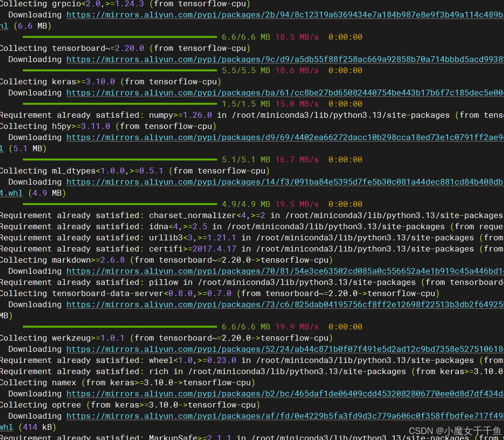The image size is (504, 440).
Task: Open the markdown package download URL
Action: pyautogui.click(x=285, y=271)
